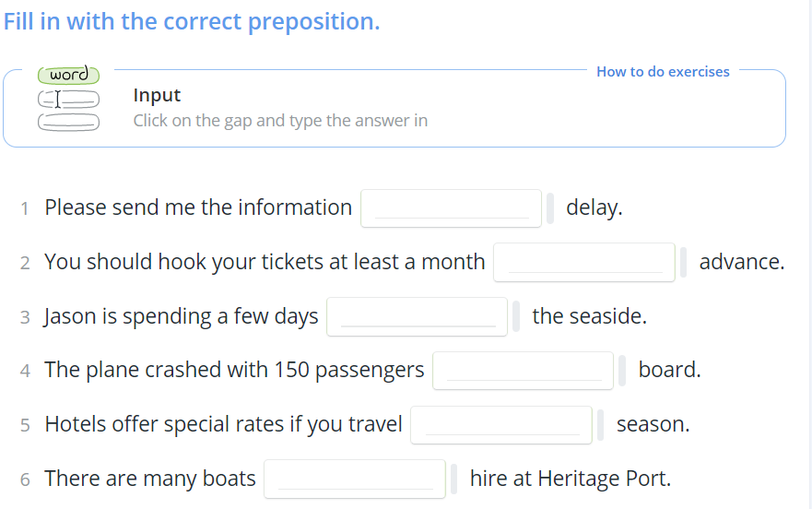
Task: Open the How to do exercises link
Action: (x=663, y=72)
